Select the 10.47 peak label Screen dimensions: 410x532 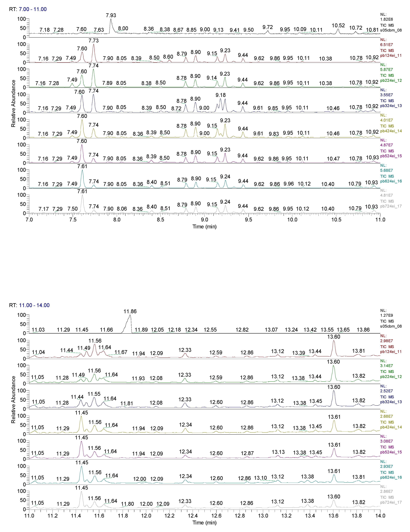click(333, 159)
